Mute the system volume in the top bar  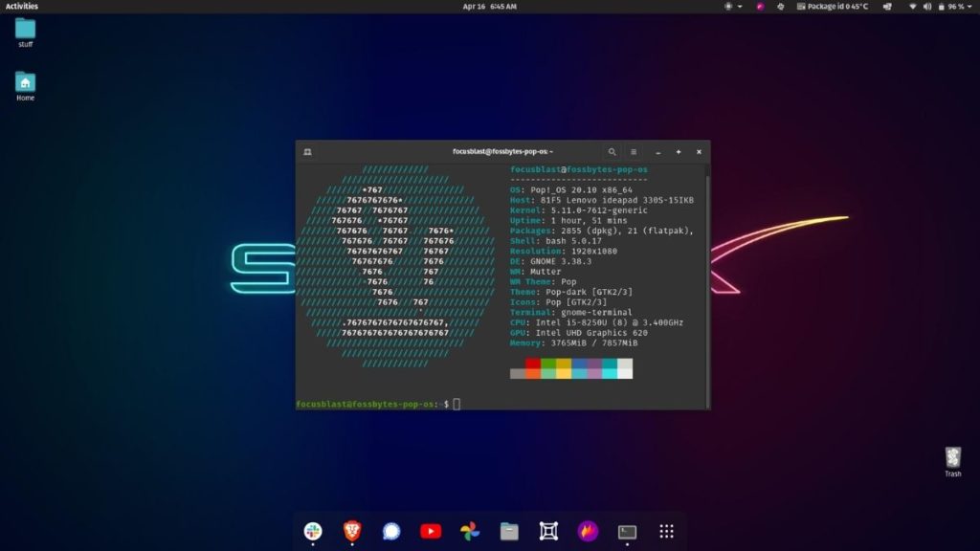tap(928, 7)
